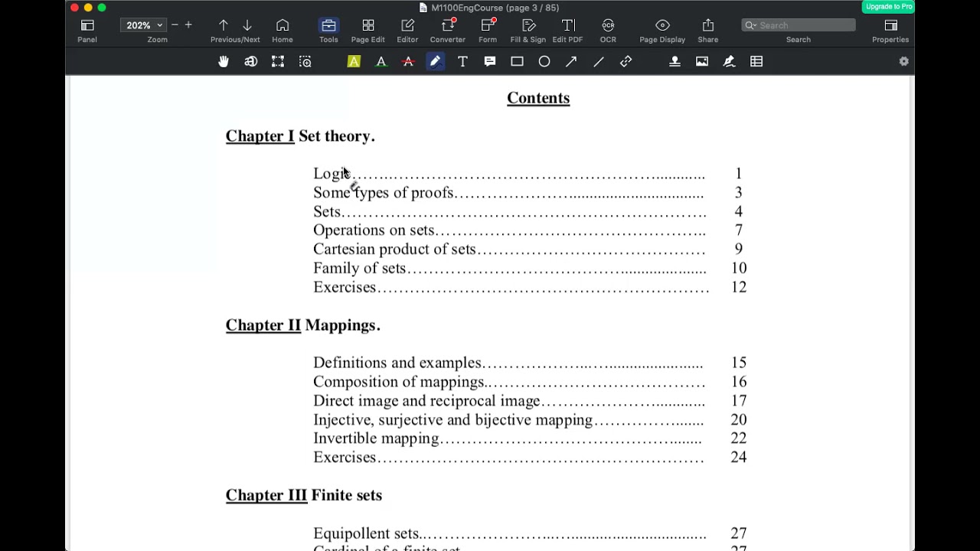Screen dimensions: 980x551
Task: Click the 'Definitions and examples' entry
Action: click(397, 363)
